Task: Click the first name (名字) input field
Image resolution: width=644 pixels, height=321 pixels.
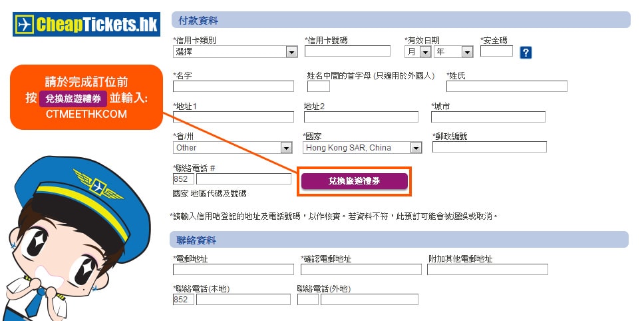Action: point(234,86)
